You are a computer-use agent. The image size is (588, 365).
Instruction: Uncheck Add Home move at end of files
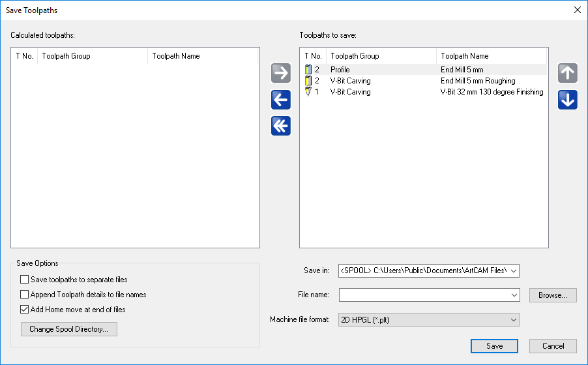click(24, 310)
